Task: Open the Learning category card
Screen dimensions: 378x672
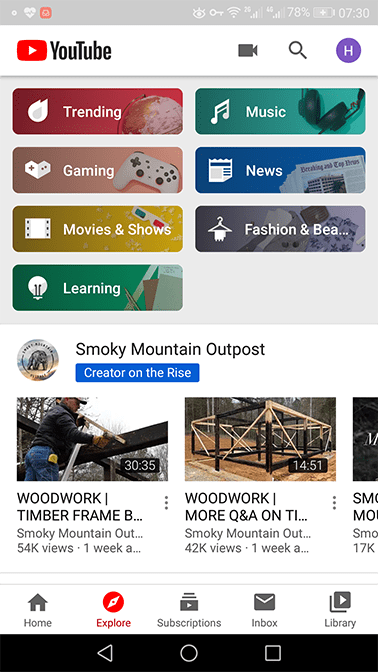Action: tap(98, 288)
